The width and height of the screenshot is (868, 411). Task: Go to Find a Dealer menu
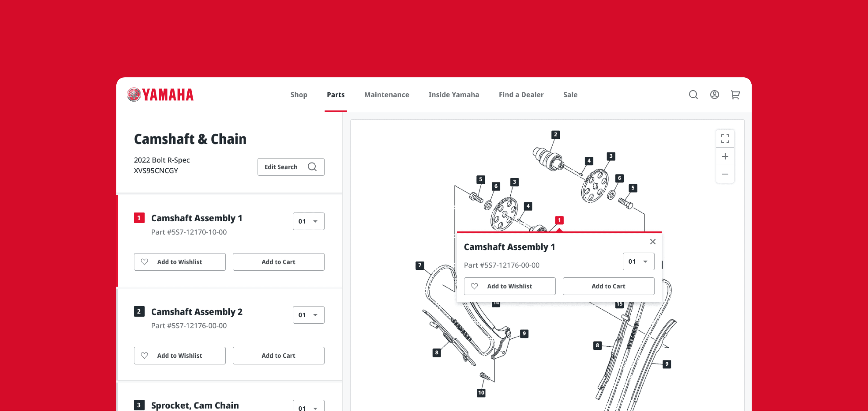coord(521,95)
